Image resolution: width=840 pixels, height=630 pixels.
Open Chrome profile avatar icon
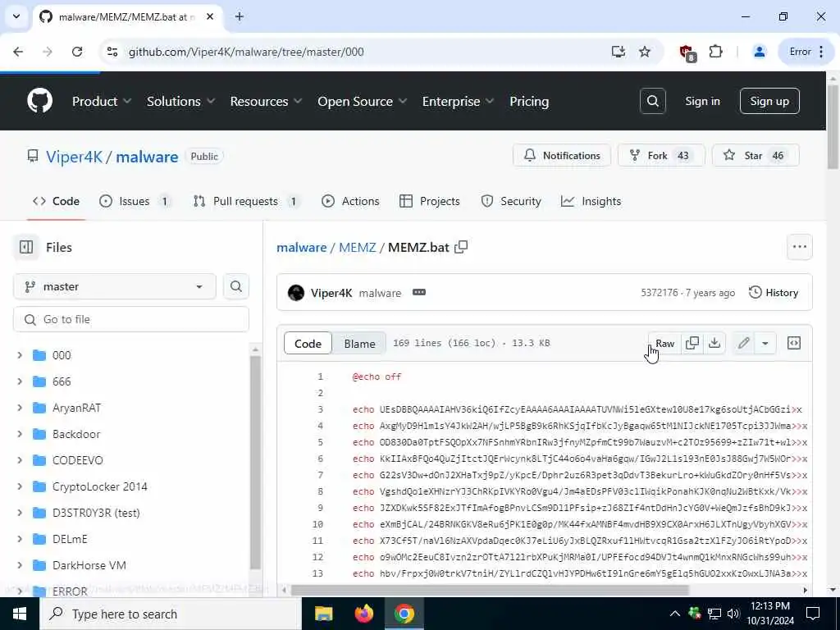(x=759, y=52)
